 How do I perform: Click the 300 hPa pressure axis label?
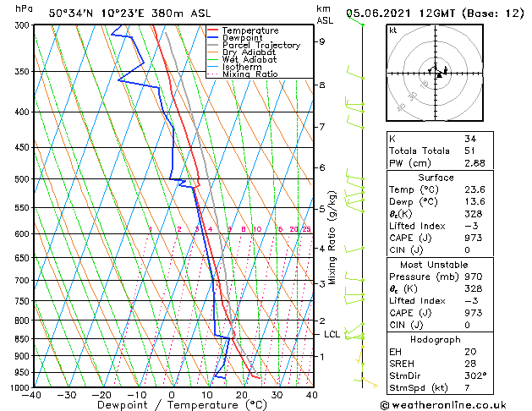point(22,25)
